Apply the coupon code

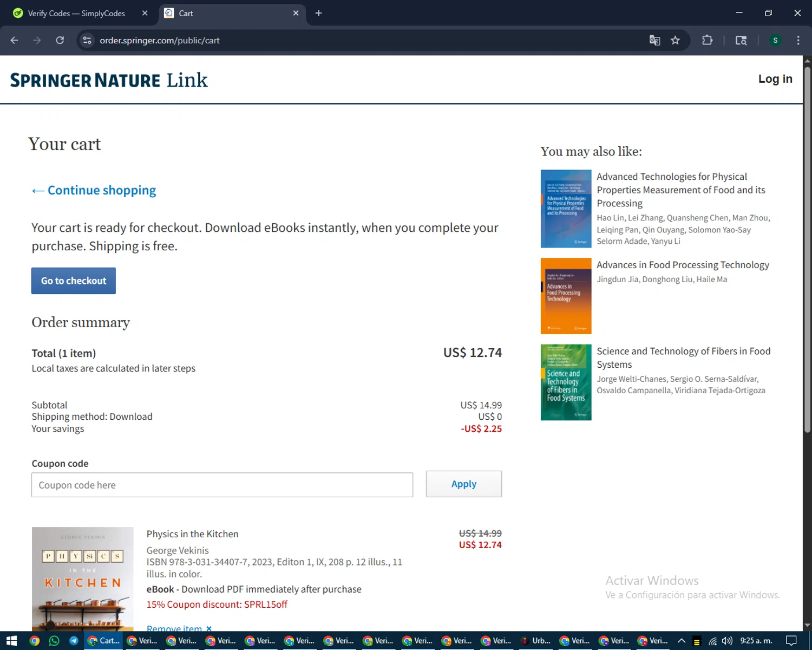click(x=464, y=484)
